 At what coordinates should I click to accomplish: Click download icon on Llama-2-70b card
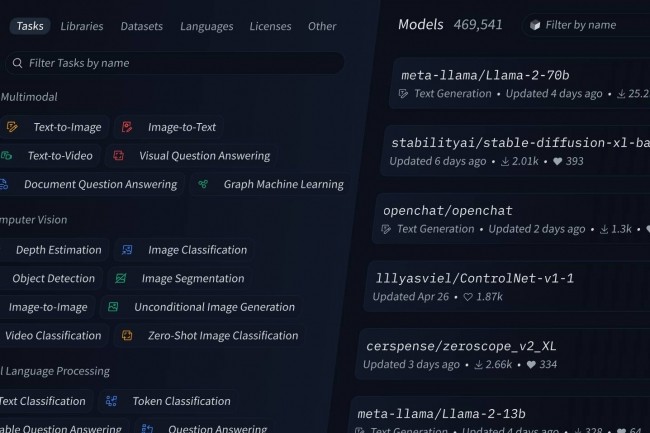(x=621, y=94)
